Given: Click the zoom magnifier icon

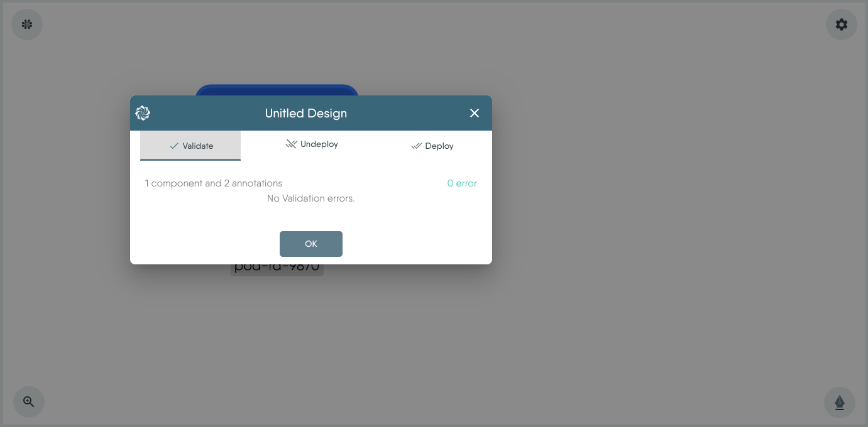Looking at the screenshot, I should 29,402.
